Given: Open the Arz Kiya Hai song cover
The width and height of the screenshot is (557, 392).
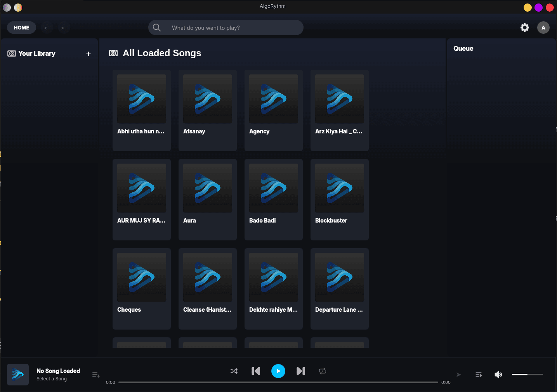Looking at the screenshot, I should tap(340, 99).
